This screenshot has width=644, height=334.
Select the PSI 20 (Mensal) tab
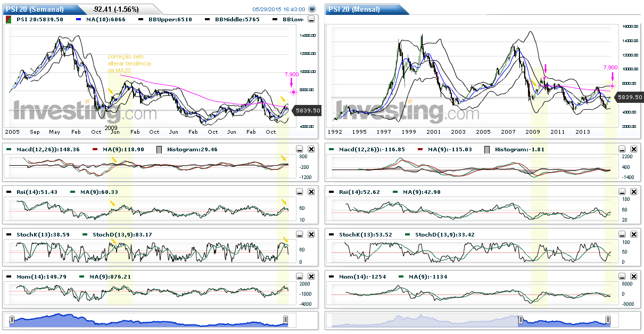(x=354, y=9)
